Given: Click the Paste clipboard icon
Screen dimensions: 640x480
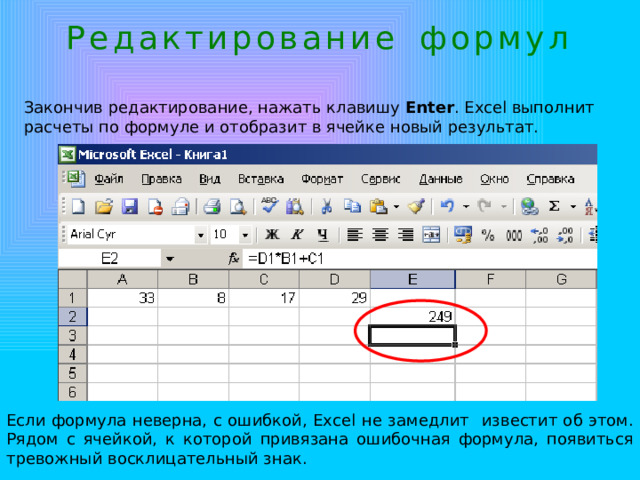Looking at the screenshot, I should coord(378,207).
